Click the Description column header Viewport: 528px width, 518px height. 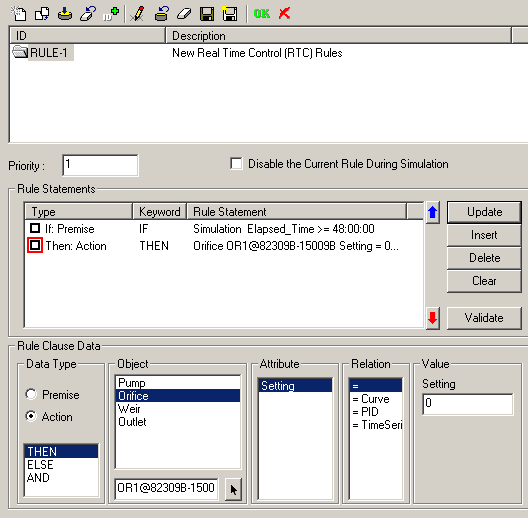pyautogui.click(x=338, y=35)
